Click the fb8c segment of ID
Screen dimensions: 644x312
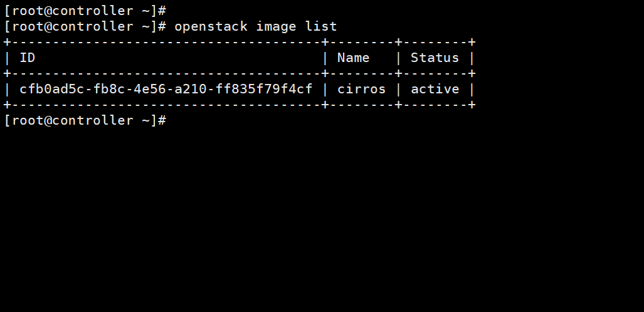109,89
